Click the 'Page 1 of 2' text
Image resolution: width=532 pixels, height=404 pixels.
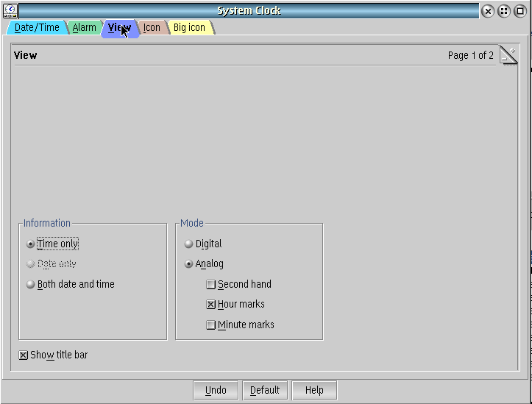point(471,55)
